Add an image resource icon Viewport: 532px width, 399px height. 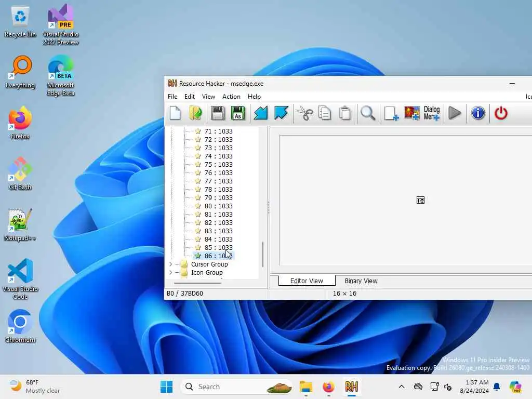click(412, 113)
